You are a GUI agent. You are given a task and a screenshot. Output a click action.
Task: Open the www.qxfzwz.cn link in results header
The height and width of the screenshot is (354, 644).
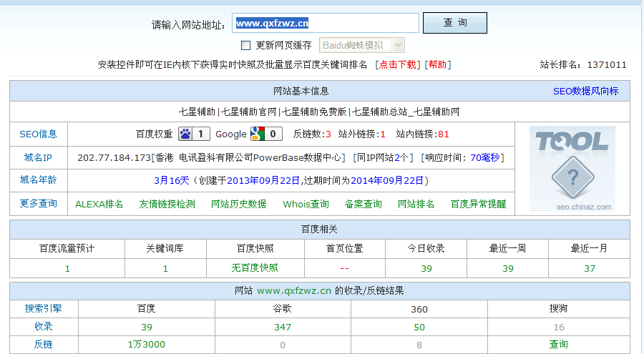coord(294,291)
